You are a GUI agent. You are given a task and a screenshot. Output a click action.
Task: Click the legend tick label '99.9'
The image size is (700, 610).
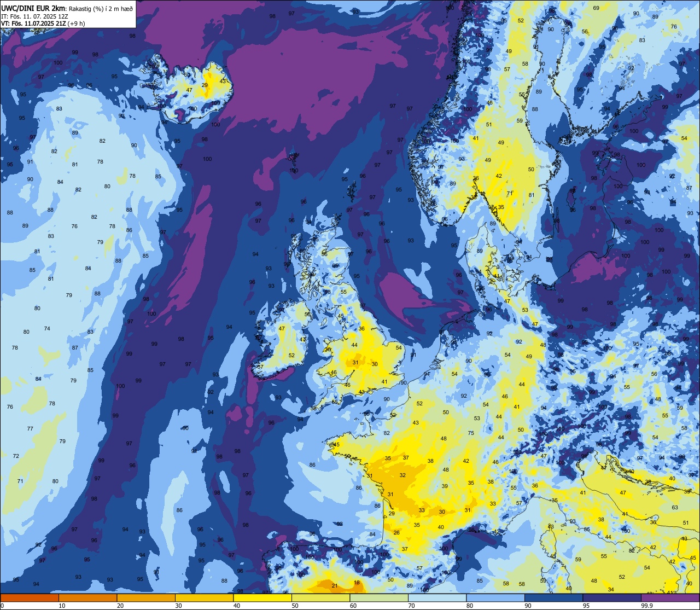(647, 606)
